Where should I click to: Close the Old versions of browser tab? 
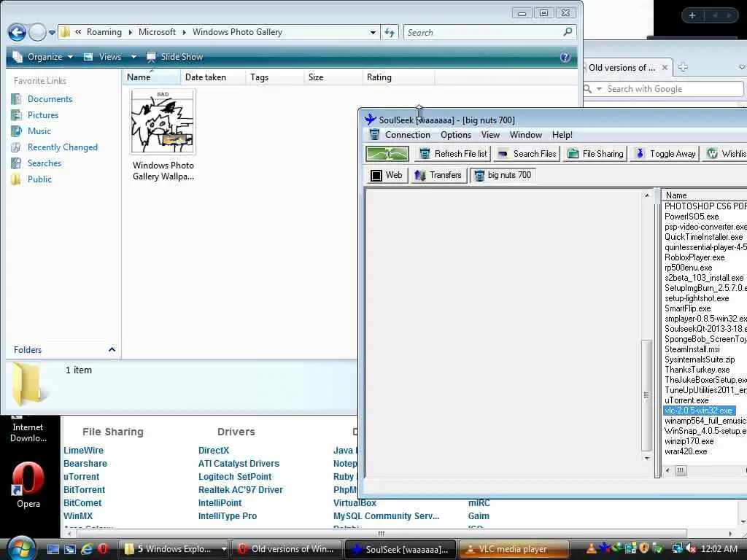[x=665, y=68]
